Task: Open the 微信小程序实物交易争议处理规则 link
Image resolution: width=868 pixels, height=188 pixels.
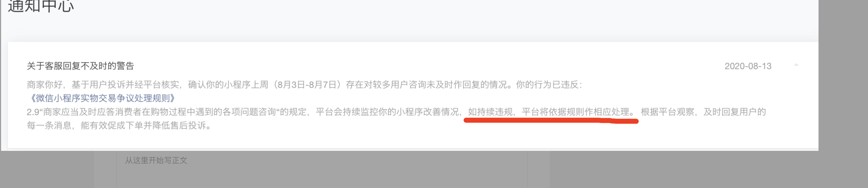Action: coord(101,98)
